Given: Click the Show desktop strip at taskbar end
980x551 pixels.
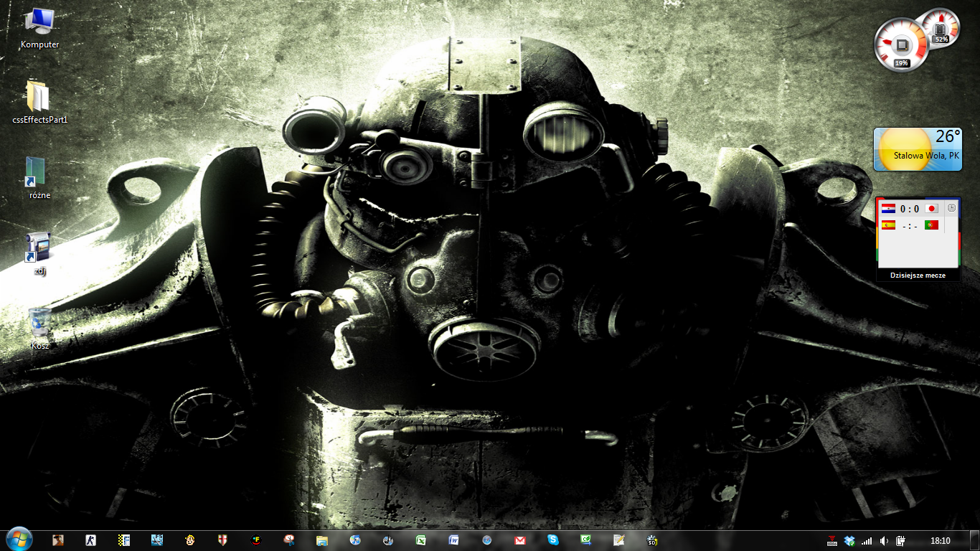Looking at the screenshot, I should tap(975, 541).
